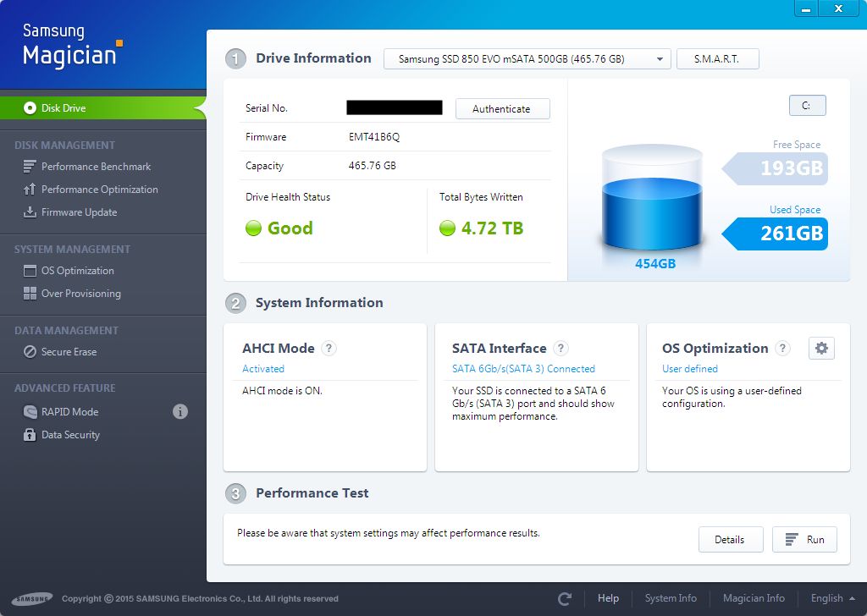This screenshot has height=616, width=867.
Task: Open Secure Erase in sidebar
Action: pyautogui.click(x=69, y=352)
